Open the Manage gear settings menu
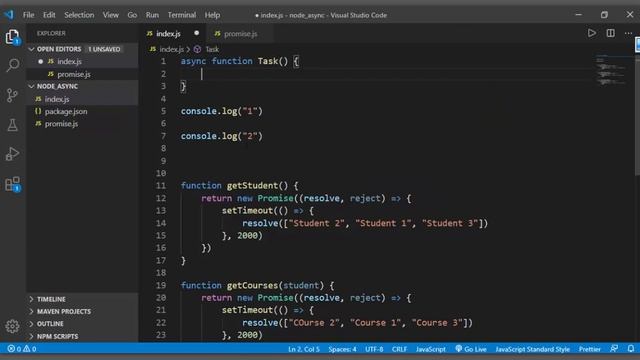This screenshot has width=640, height=360. tap(12, 326)
